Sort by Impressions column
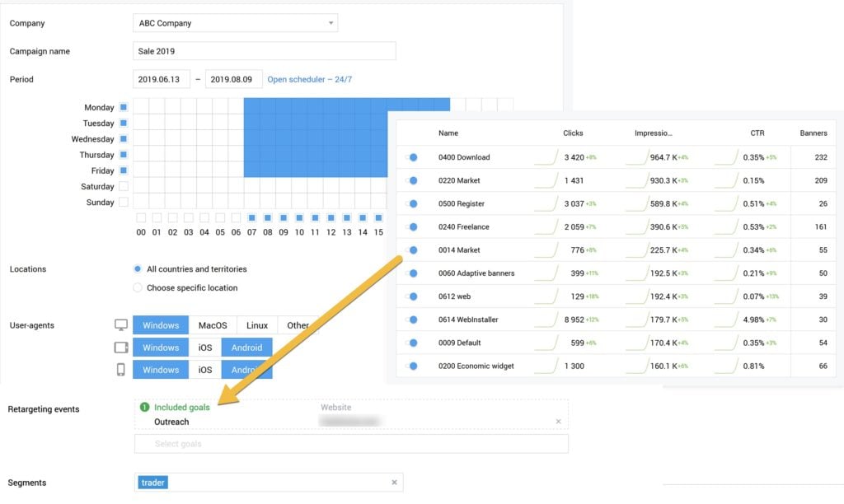The height and width of the screenshot is (504, 844). (653, 133)
